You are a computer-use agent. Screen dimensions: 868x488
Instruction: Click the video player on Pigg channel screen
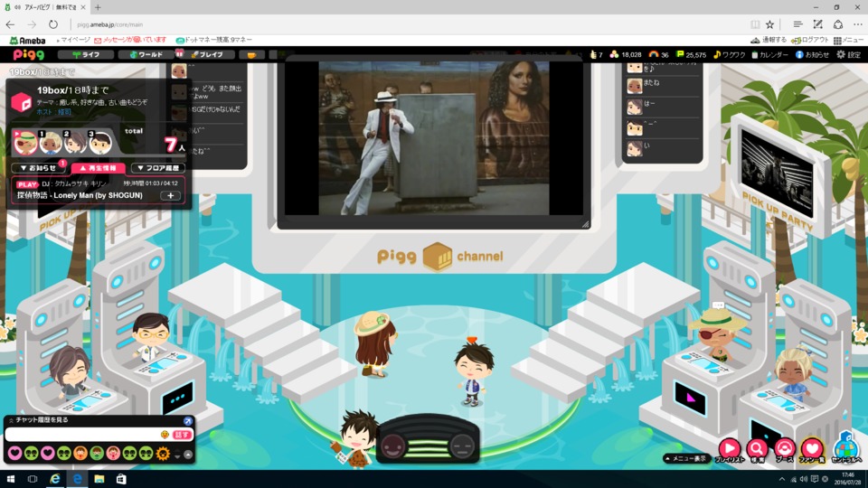pos(433,137)
